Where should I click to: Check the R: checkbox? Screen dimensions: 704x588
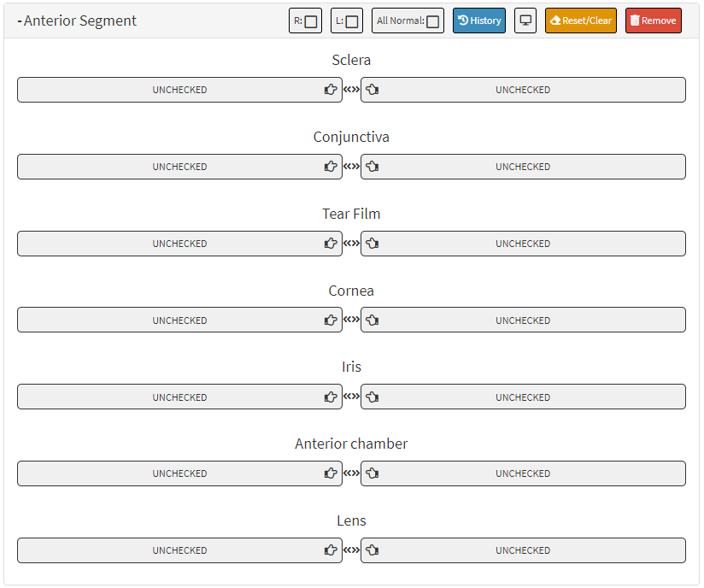pos(311,21)
